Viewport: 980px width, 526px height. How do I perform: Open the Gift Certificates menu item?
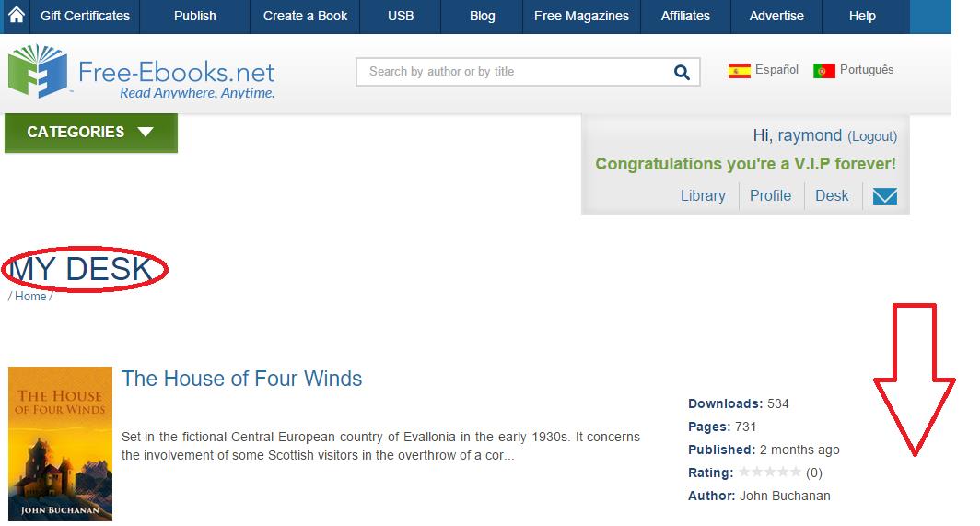pyautogui.click(x=85, y=16)
